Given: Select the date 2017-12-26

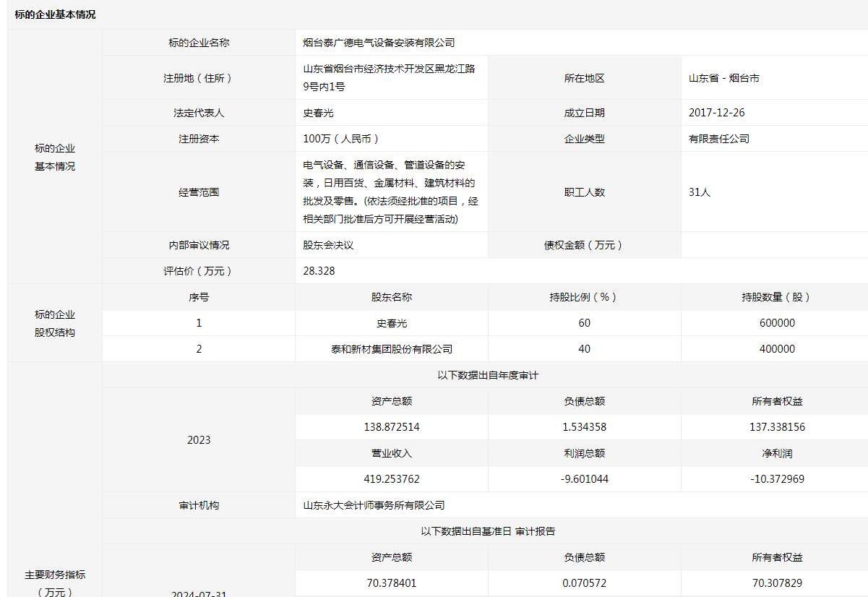Looking at the screenshot, I should [716, 113].
